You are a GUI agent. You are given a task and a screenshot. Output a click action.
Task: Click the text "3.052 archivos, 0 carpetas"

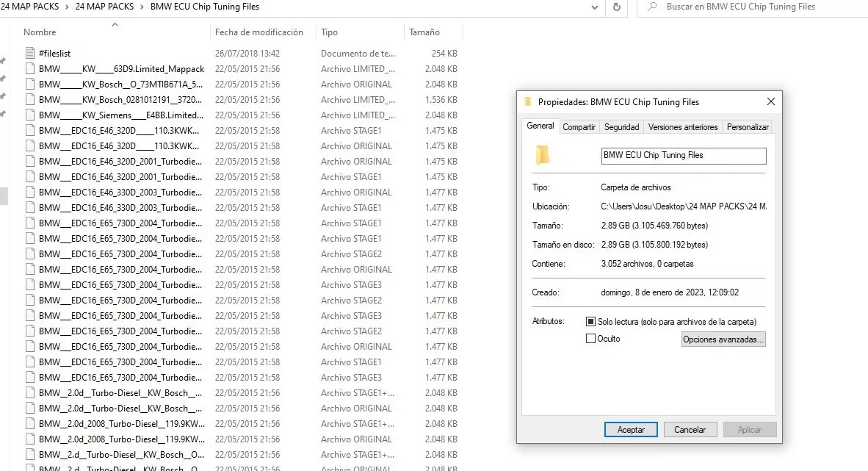pyautogui.click(x=647, y=264)
